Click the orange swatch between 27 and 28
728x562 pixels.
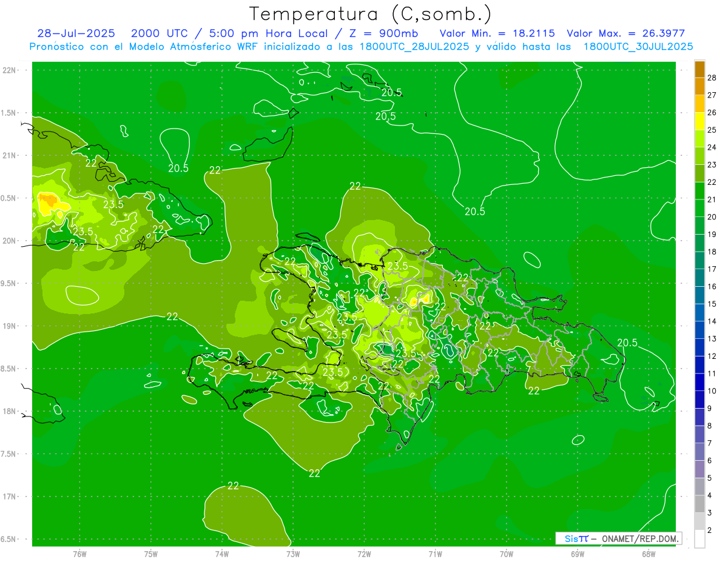699,87
